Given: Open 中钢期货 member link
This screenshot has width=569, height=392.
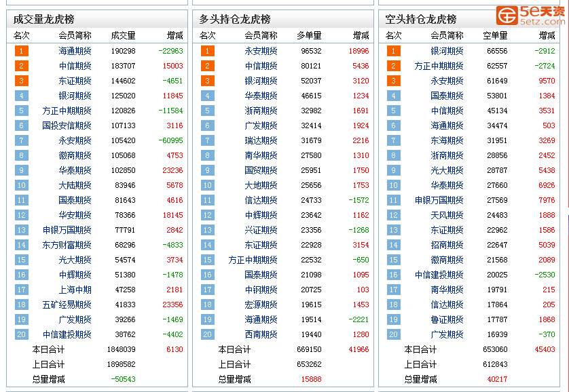Looking at the screenshot, I should (x=261, y=290).
